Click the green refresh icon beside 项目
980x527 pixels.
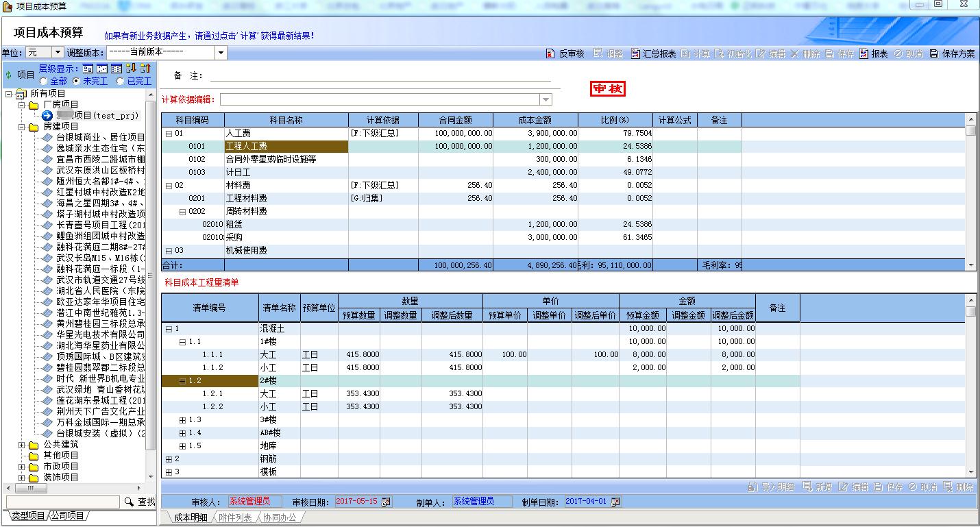[x=9, y=75]
